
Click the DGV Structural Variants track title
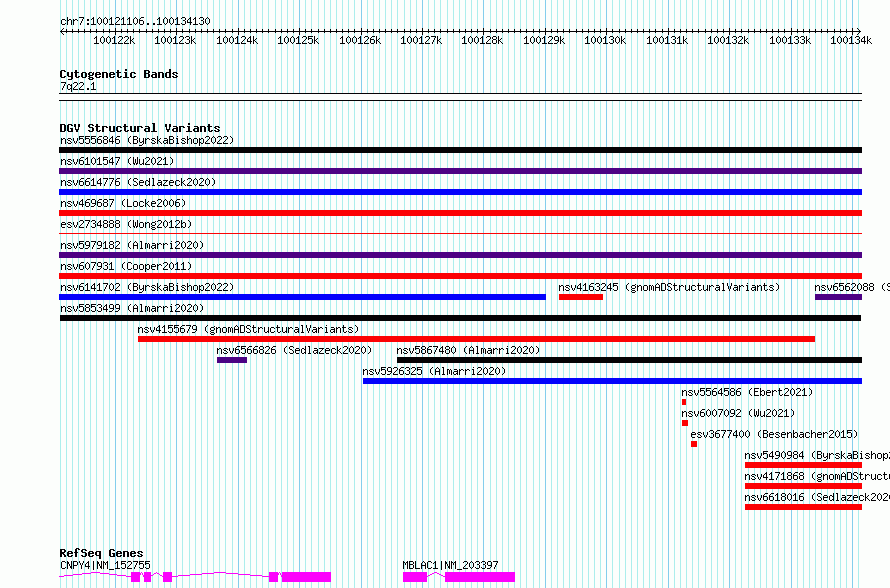140,128
